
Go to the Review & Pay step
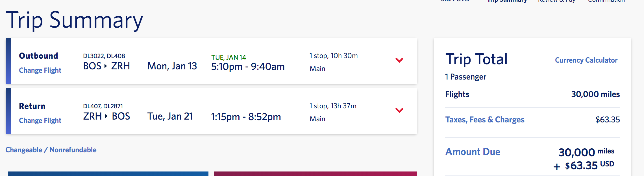(x=556, y=1)
